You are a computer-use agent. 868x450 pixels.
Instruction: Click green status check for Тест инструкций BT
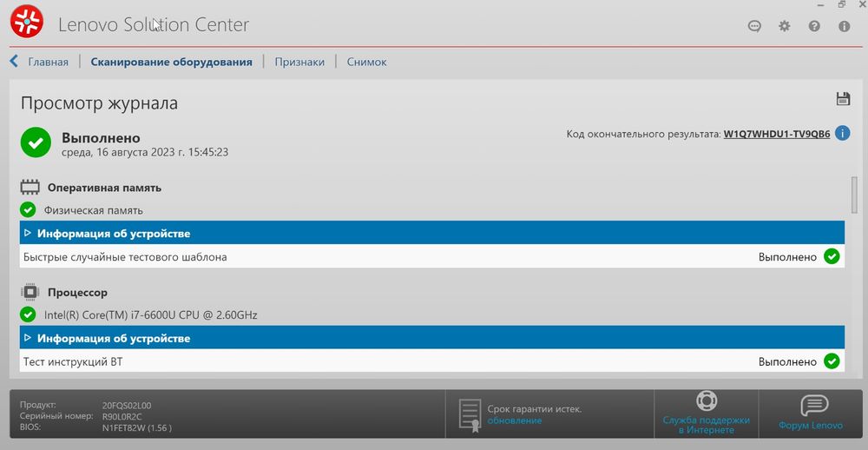[832, 361]
